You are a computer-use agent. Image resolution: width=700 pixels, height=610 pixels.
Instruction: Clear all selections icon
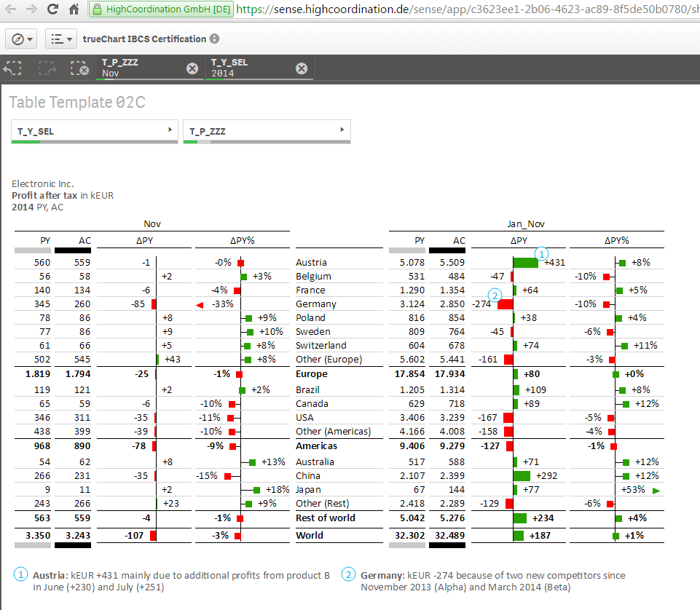pyautogui.click(x=79, y=68)
